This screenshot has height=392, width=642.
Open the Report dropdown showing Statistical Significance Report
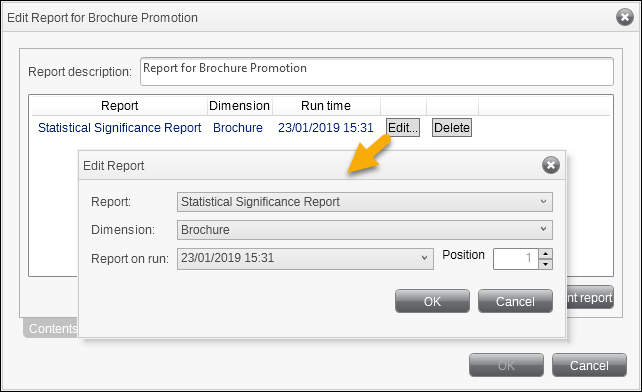pyautogui.click(x=364, y=202)
